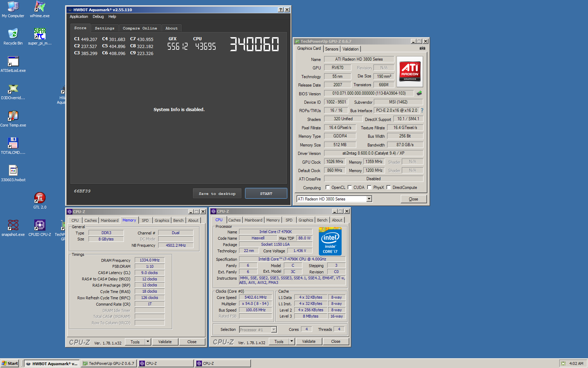588x368 pixels.
Task: Open Debug menu in Aquamark
Action: tap(98, 16)
